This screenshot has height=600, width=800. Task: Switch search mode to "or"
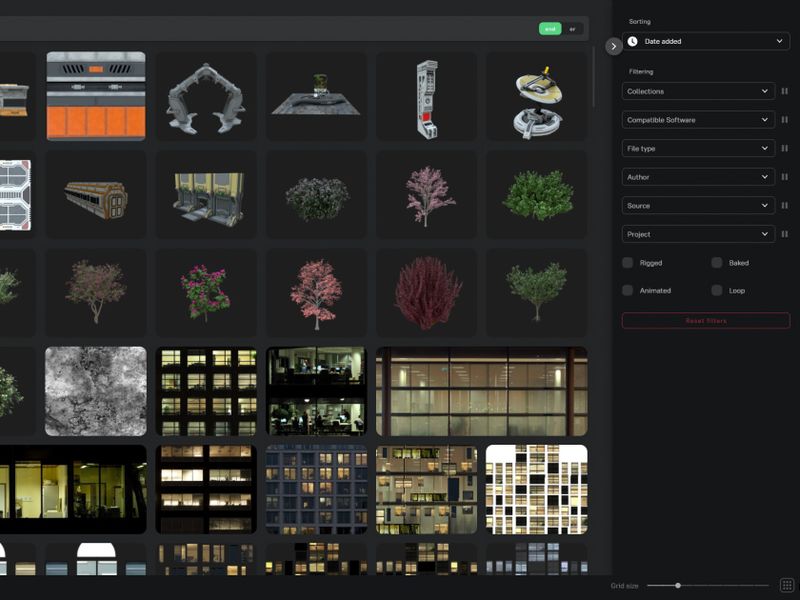(x=573, y=29)
